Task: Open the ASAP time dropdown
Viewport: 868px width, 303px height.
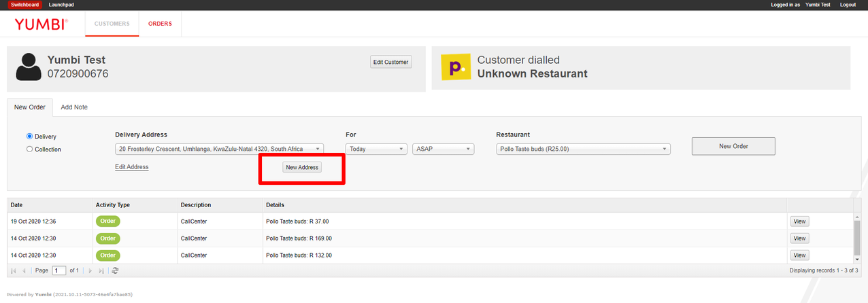Action: pyautogui.click(x=443, y=149)
